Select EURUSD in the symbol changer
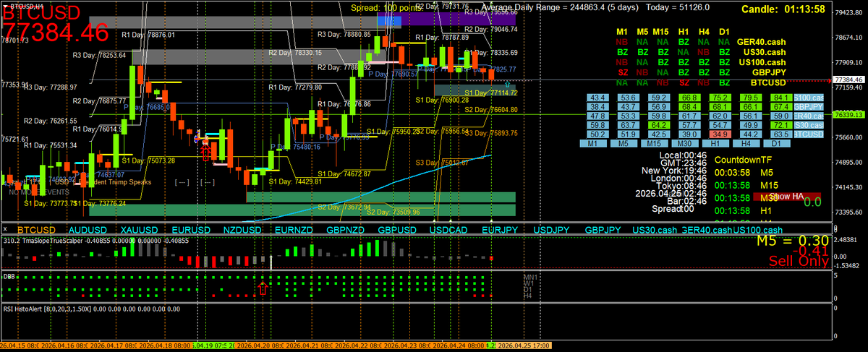The height and width of the screenshot is (352, 868). click(x=191, y=229)
